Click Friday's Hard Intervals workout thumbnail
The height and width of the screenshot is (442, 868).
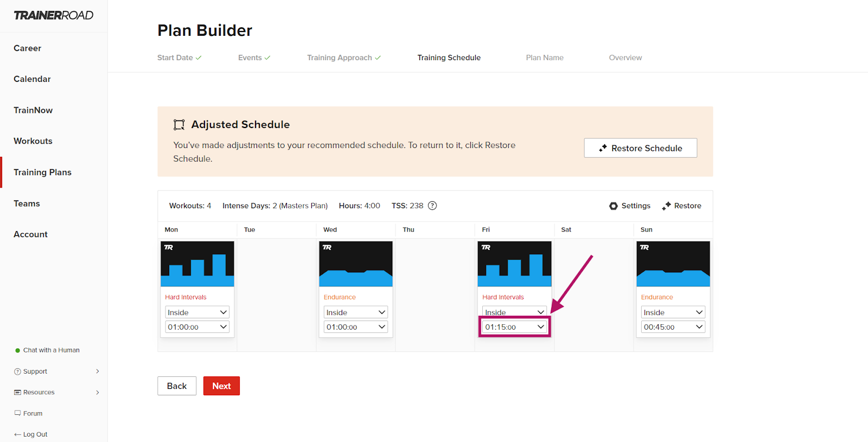pyautogui.click(x=514, y=264)
